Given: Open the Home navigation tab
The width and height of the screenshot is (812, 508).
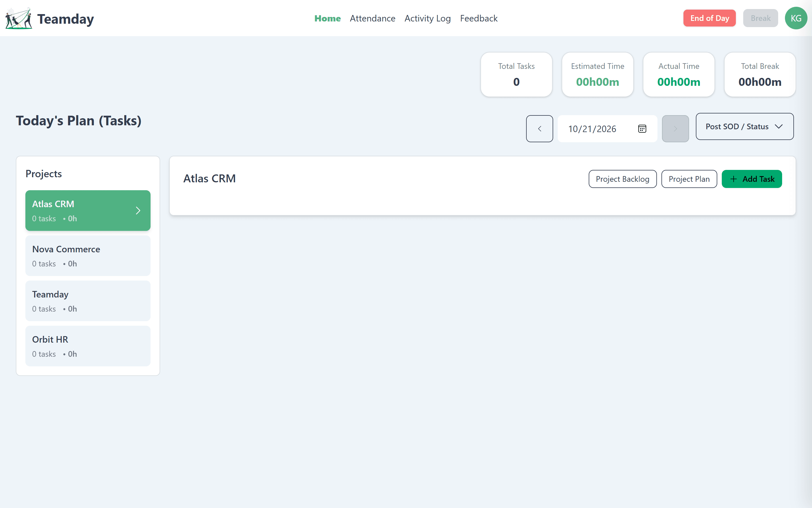Looking at the screenshot, I should click(x=328, y=18).
